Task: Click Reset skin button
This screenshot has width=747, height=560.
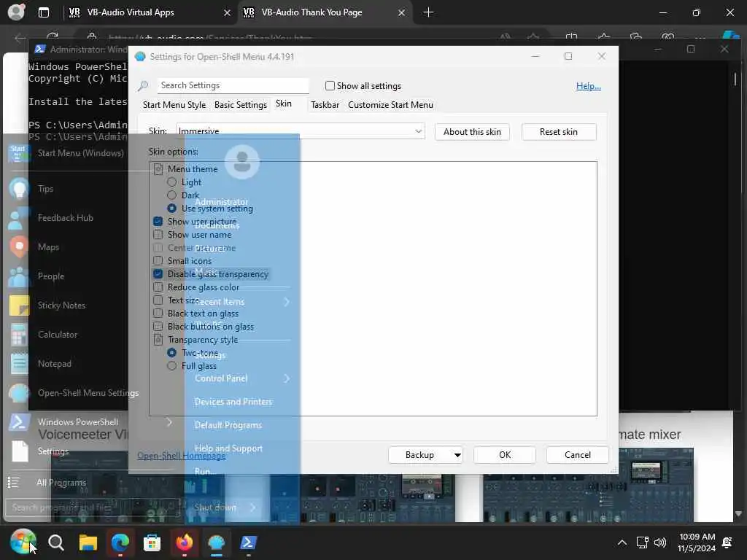Action: point(558,132)
